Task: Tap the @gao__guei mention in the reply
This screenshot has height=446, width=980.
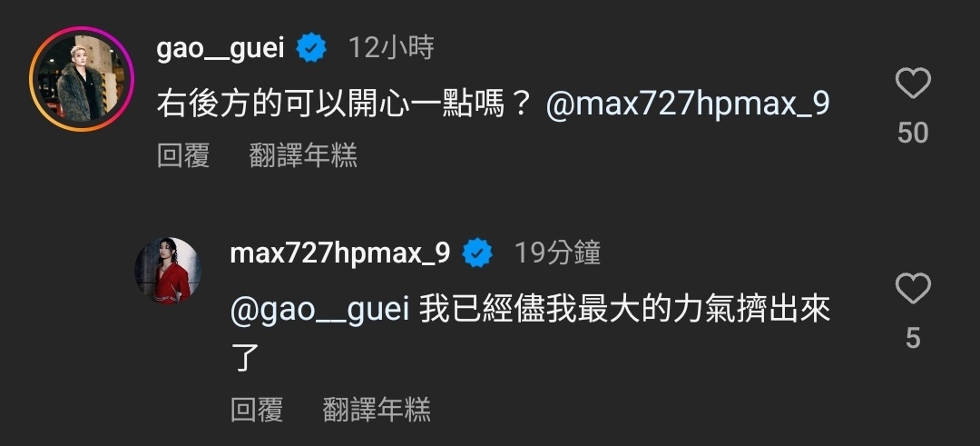Action: pos(319,311)
